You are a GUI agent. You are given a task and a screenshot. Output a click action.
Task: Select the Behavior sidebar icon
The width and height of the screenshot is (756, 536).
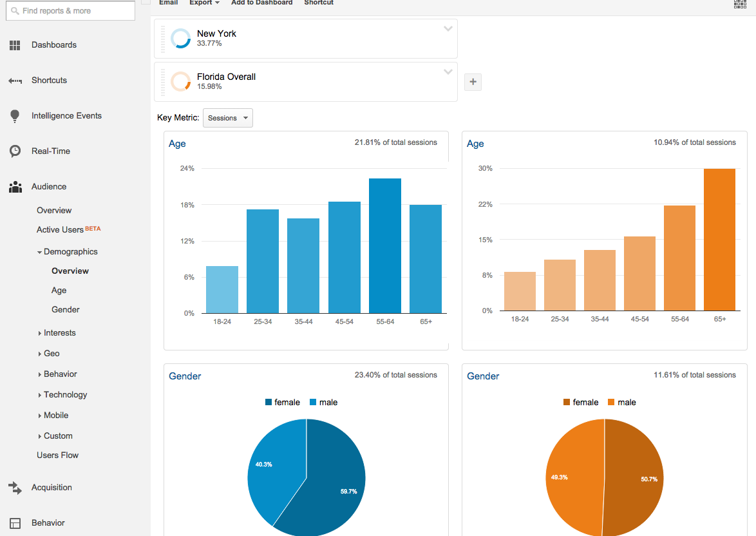click(x=15, y=522)
